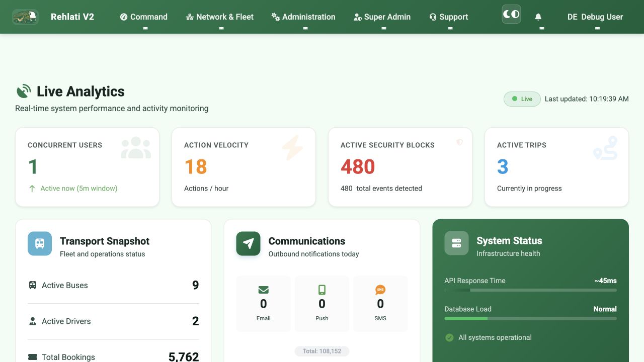Click the Currently in progress text
644x362 pixels.
pos(529,189)
